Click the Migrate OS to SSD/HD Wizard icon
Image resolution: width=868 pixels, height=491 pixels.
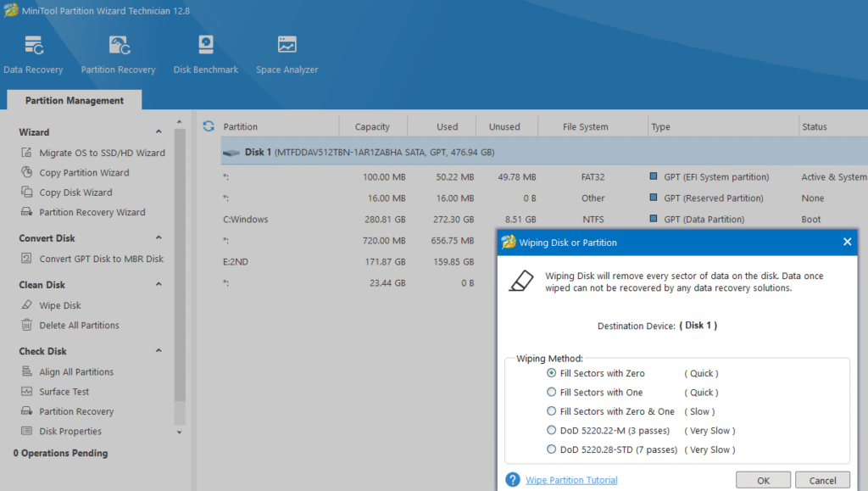pos(26,153)
